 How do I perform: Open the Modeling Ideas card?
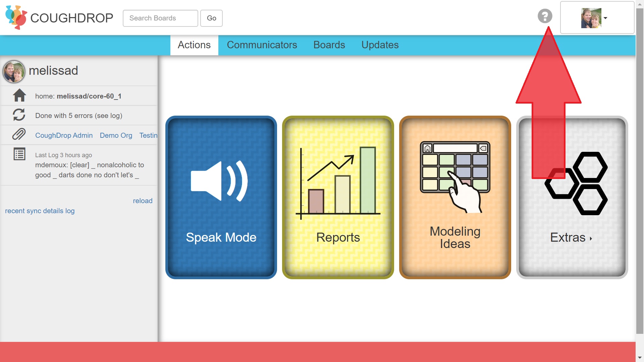coord(455,197)
